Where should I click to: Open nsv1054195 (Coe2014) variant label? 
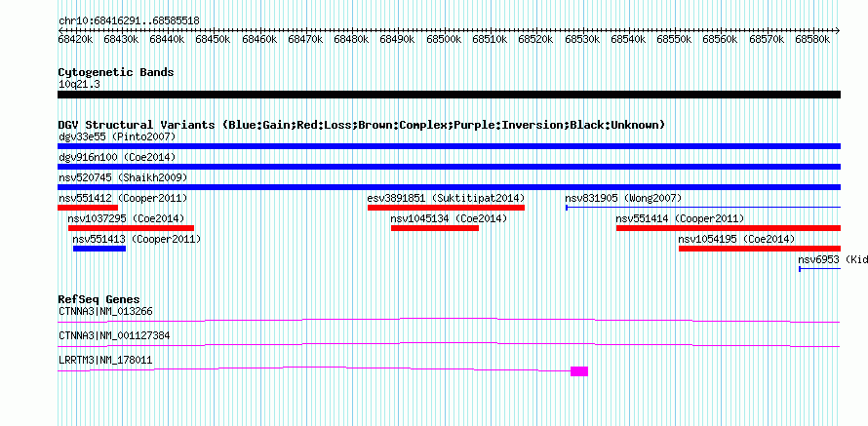tap(736, 239)
